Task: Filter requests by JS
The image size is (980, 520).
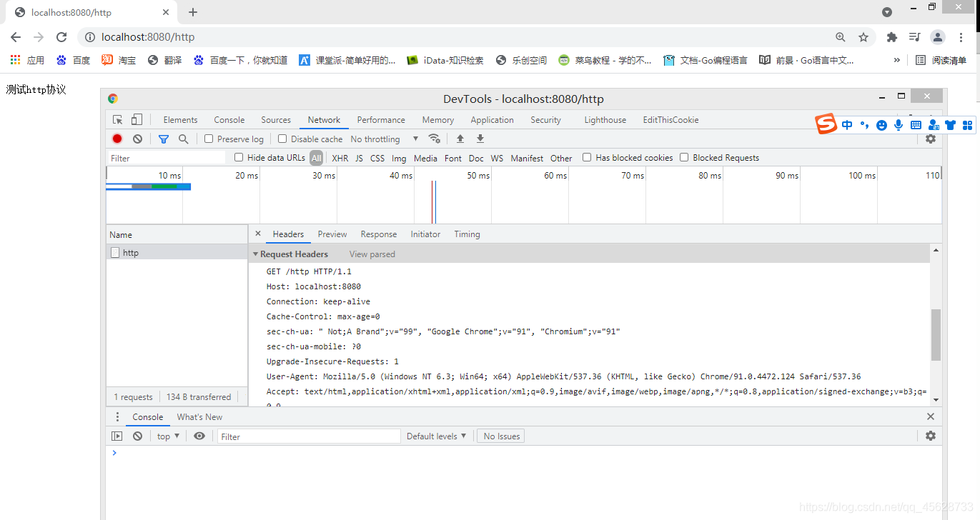Action: tap(359, 158)
